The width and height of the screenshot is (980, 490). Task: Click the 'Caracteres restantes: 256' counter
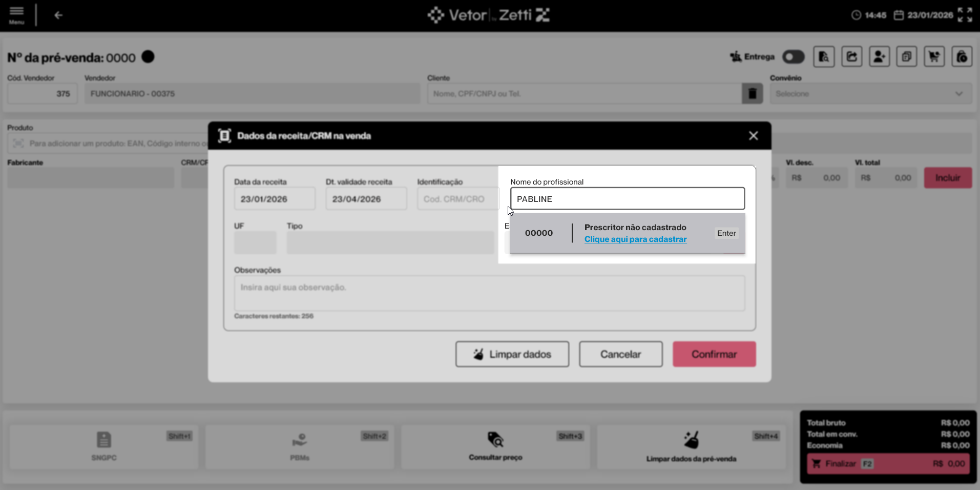(x=274, y=316)
